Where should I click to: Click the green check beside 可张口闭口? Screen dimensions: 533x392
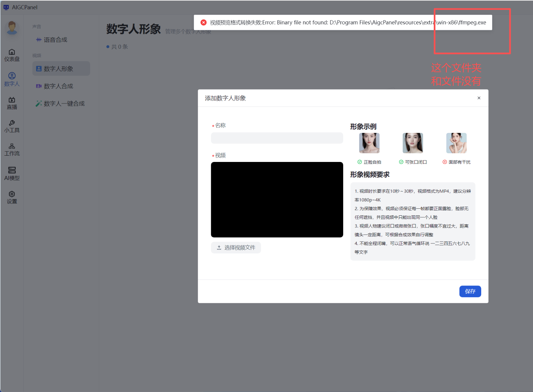click(x=401, y=162)
